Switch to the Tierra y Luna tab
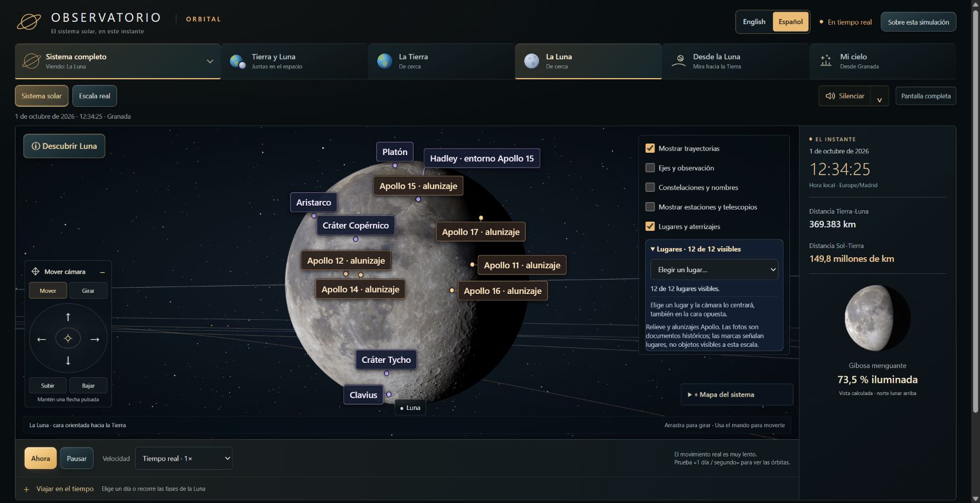 tap(295, 61)
